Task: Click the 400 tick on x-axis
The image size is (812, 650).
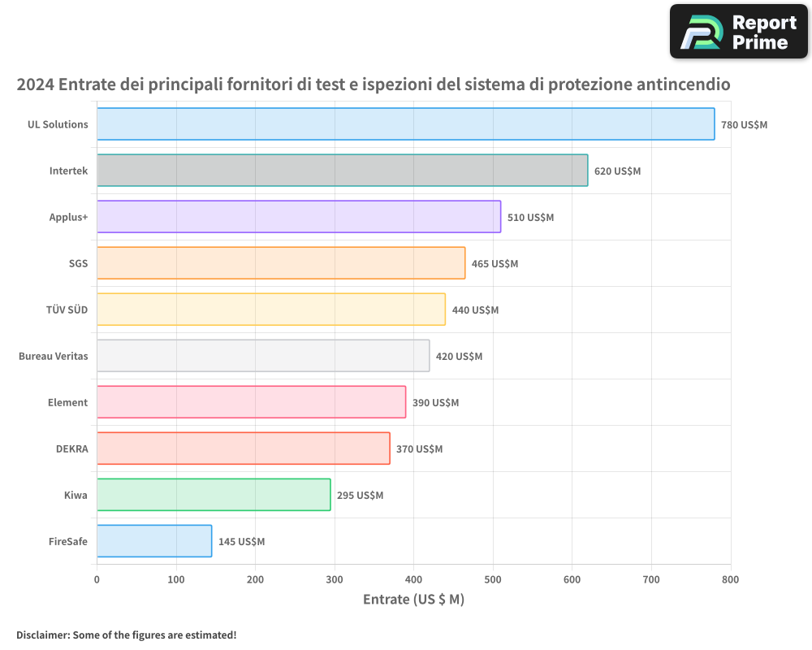Action: (x=413, y=579)
